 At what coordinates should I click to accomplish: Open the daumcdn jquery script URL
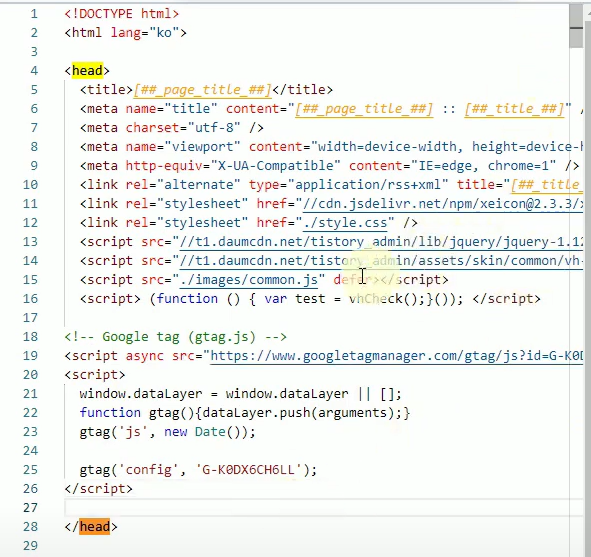pyautogui.click(x=381, y=242)
